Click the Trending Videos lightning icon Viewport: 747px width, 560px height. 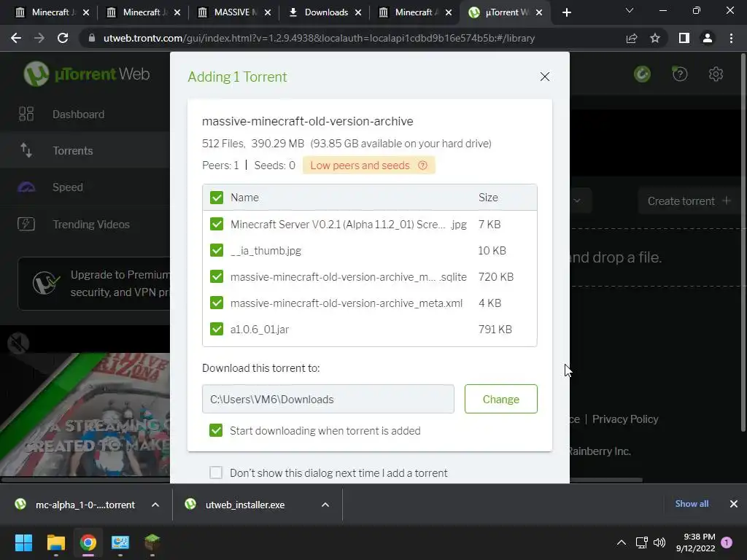[26, 224]
